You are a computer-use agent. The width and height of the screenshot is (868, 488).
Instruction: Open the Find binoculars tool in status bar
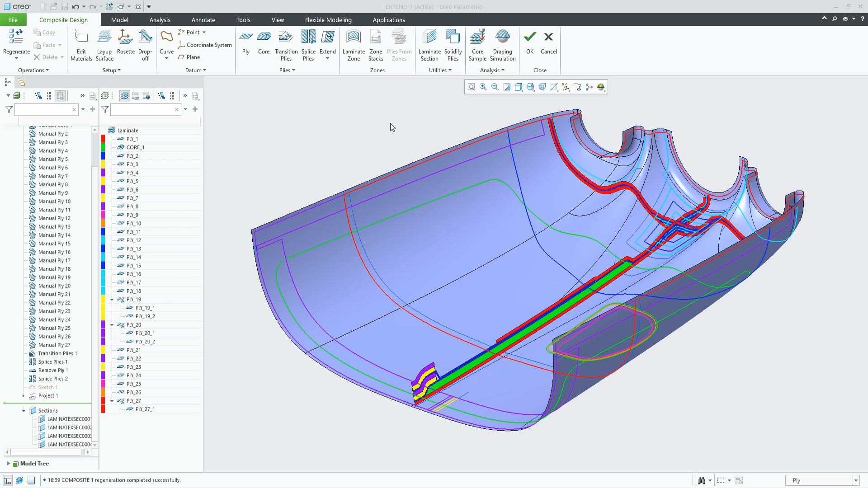702,480
